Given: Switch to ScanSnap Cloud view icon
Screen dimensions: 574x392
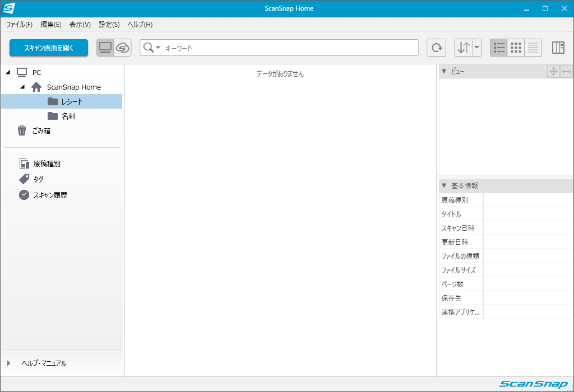Looking at the screenshot, I should 122,48.
